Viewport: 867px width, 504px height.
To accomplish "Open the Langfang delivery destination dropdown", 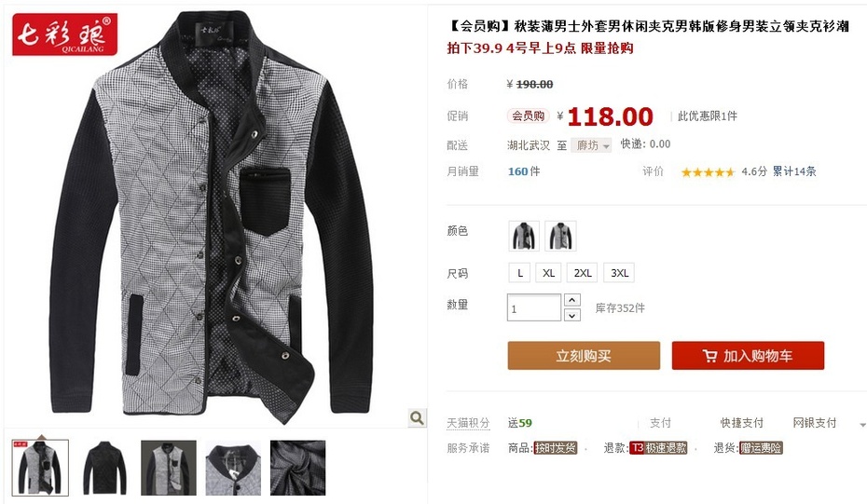I will [591, 145].
